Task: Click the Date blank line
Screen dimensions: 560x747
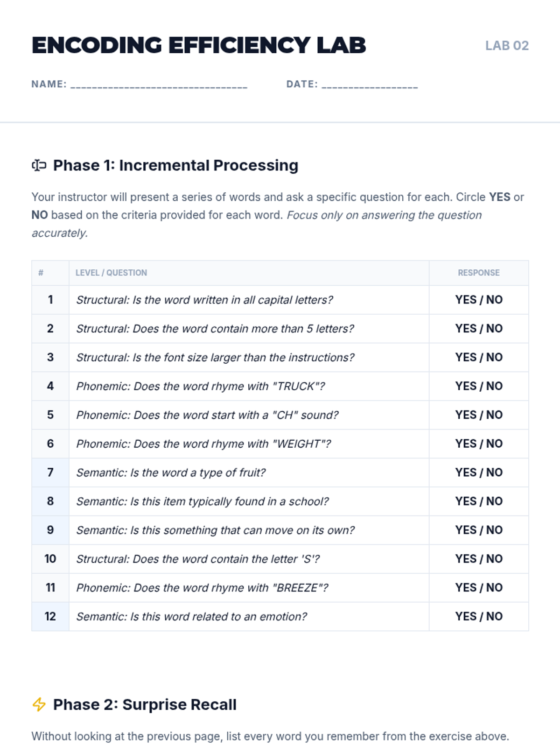Action: click(x=370, y=85)
